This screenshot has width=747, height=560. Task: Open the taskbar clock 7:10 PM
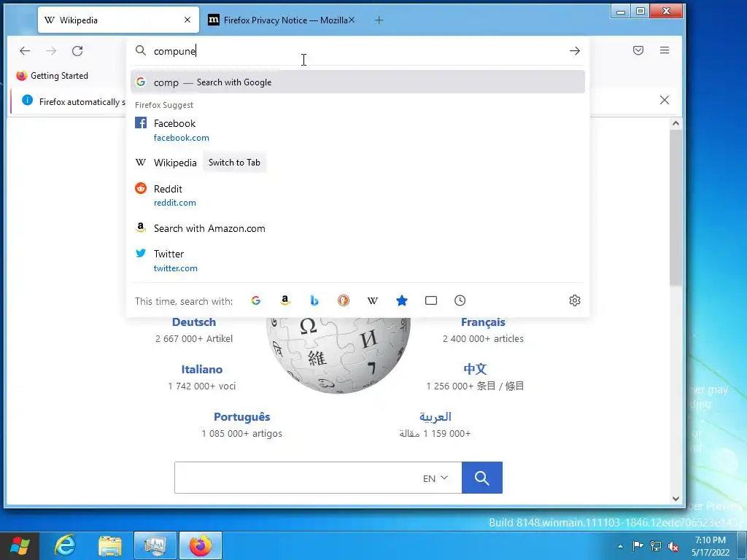pos(711,546)
